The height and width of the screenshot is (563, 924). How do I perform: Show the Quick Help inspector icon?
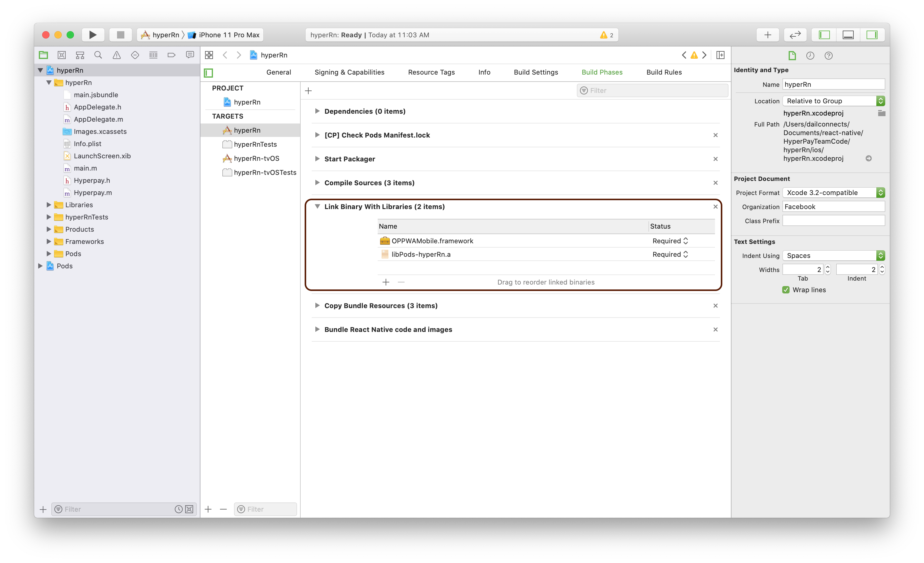(x=829, y=56)
